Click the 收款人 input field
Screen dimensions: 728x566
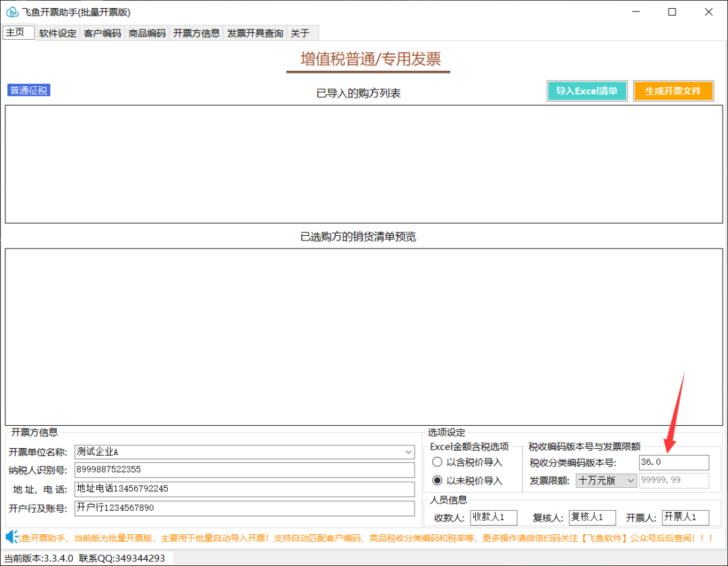tap(493, 516)
